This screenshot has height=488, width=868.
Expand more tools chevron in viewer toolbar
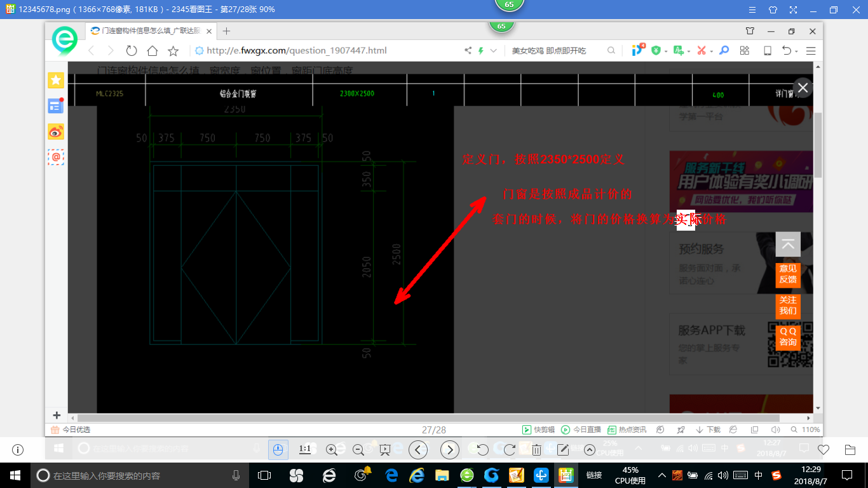pos(589,450)
